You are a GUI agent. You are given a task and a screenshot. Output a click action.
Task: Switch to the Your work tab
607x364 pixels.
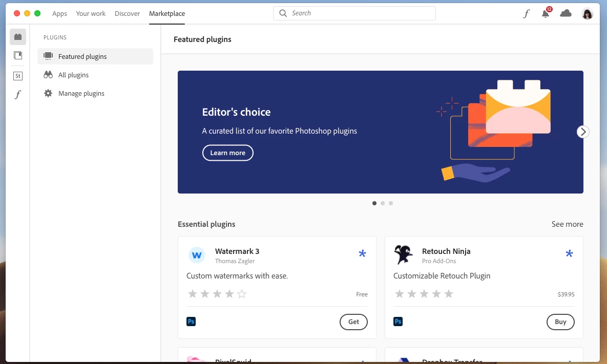[91, 13]
